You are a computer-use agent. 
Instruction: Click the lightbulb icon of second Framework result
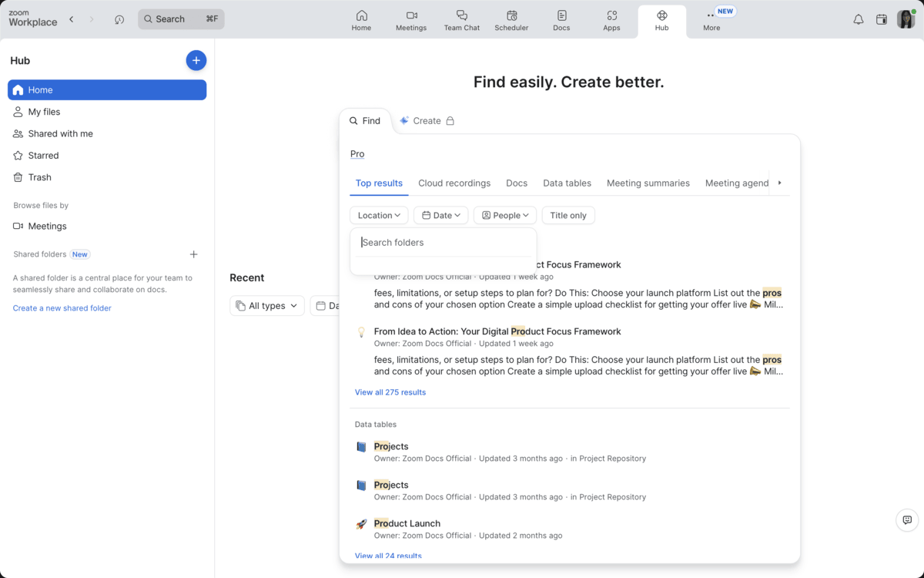[x=361, y=331]
